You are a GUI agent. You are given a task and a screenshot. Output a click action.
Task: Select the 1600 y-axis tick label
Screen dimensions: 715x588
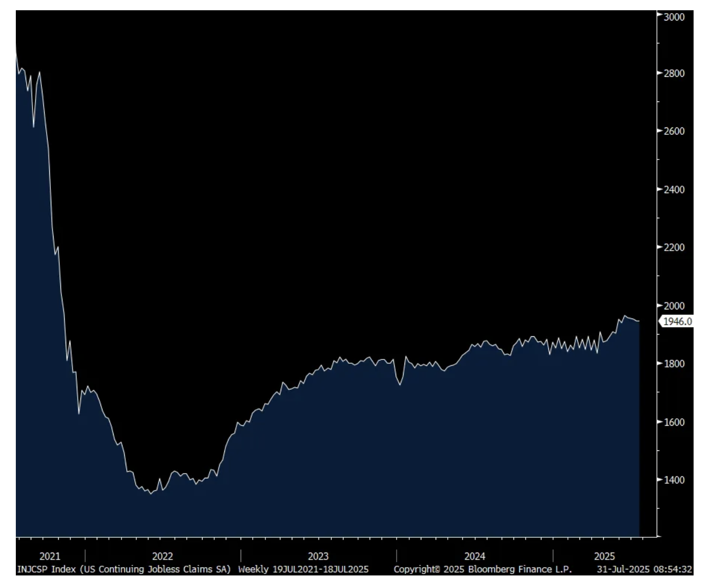click(674, 422)
